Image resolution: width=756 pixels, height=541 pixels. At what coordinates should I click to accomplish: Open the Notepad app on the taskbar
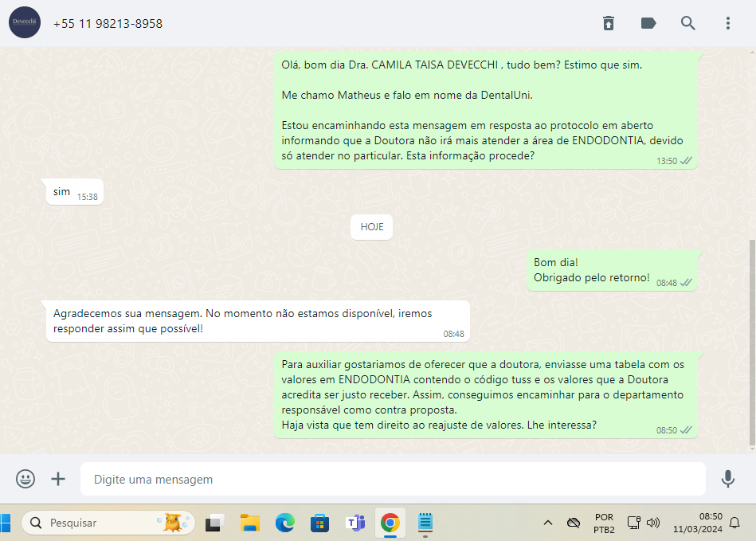pyautogui.click(x=425, y=523)
